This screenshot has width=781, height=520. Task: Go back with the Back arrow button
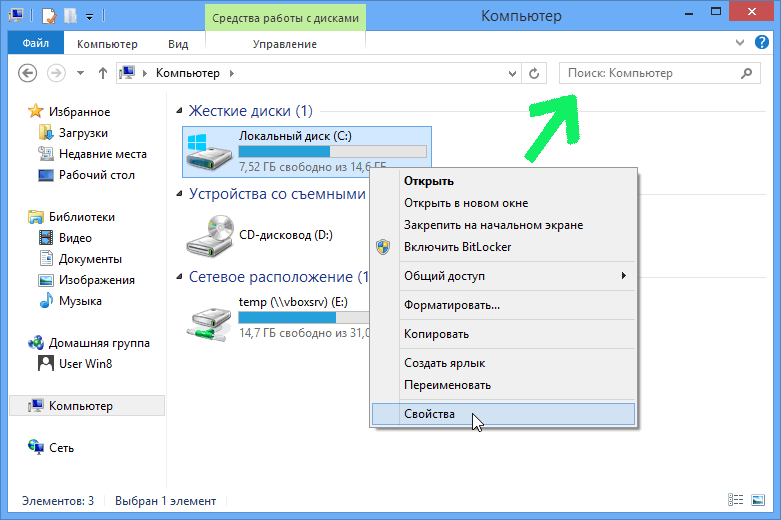27,73
